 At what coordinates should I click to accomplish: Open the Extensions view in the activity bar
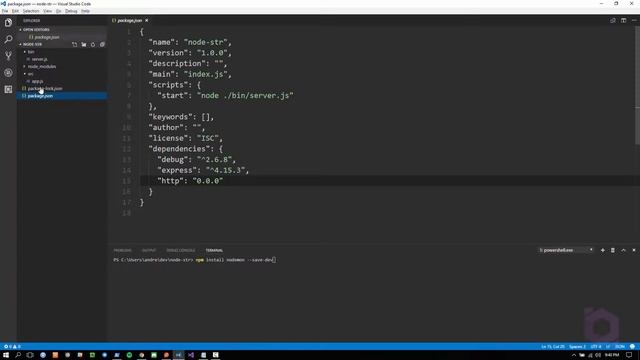click(8, 89)
